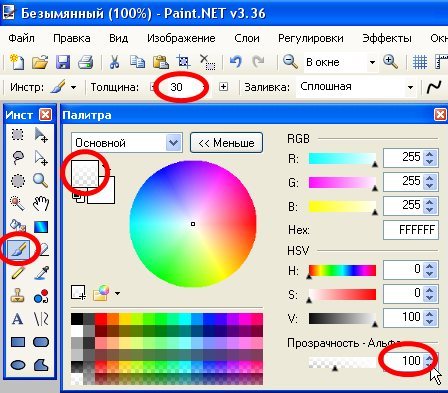Click the add color to palette icon
This screenshot has height=393, width=448.
point(78,292)
